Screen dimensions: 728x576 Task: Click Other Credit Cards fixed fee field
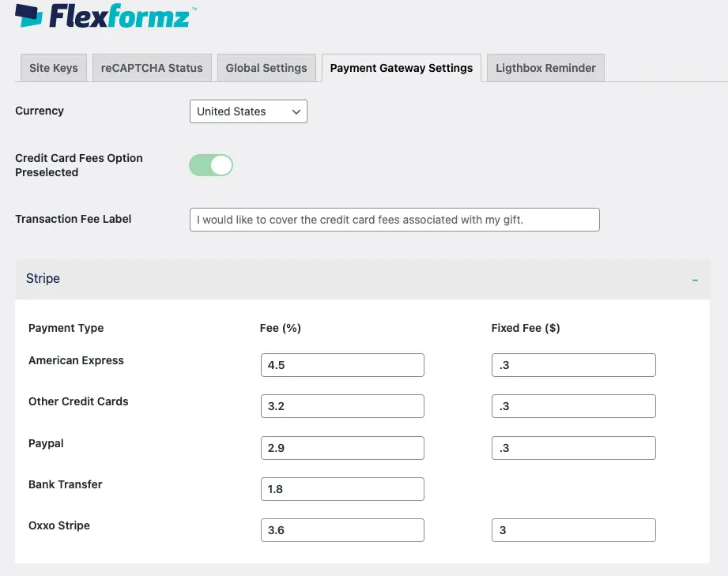point(573,406)
